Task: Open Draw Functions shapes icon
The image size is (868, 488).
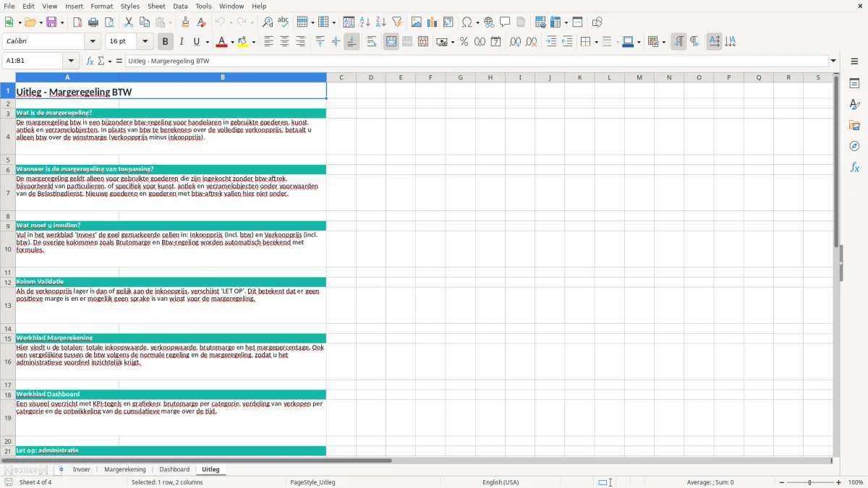Action: point(597,22)
